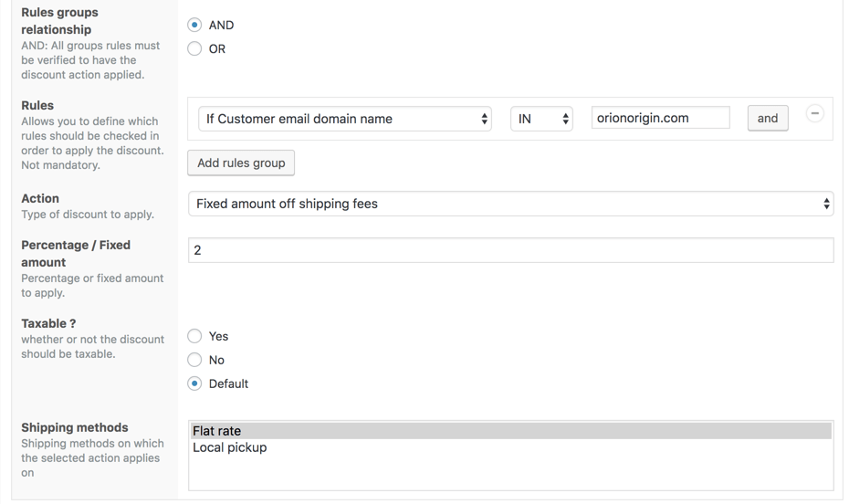Open the IN operator dropdown
The height and width of the screenshot is (504, 849).
540,119
